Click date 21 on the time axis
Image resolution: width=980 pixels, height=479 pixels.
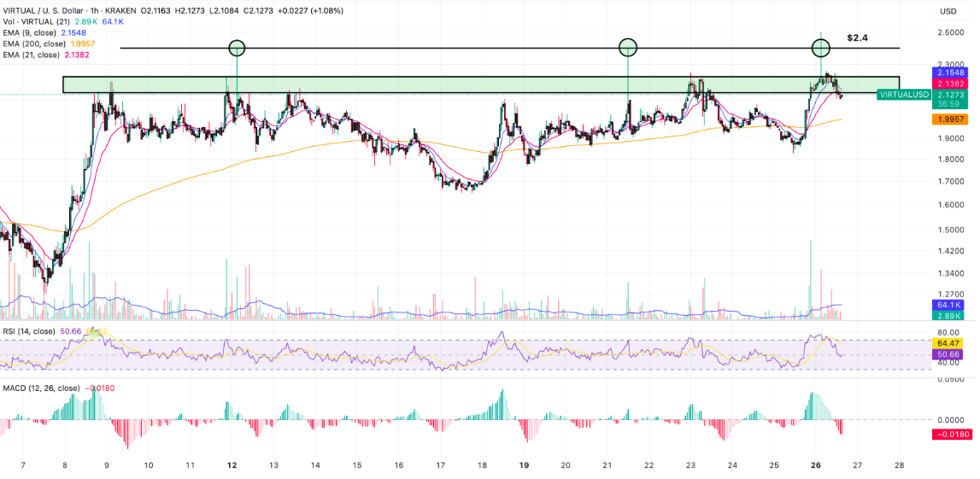pos(607,465)
